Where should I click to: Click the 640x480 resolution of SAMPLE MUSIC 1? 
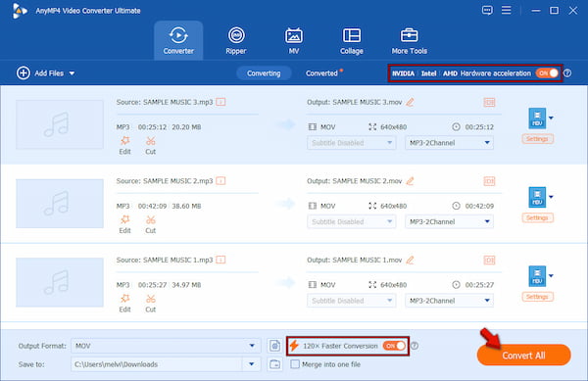point(393,285)
